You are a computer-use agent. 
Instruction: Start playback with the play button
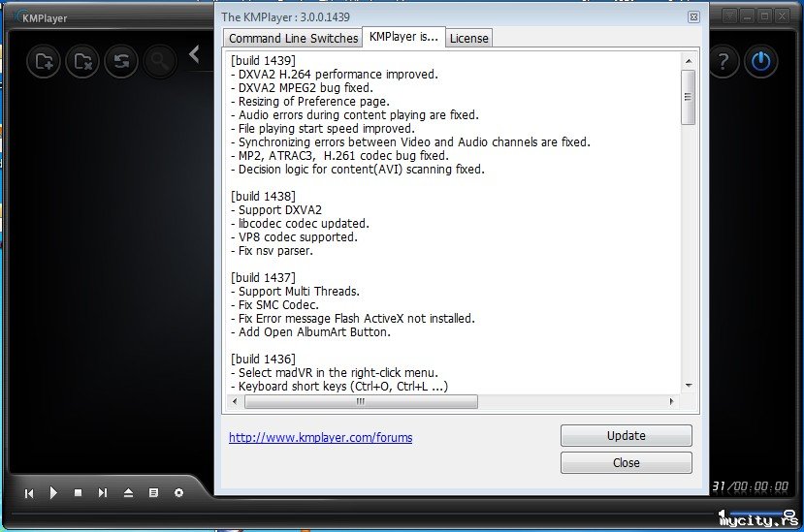tap(53, 492)
